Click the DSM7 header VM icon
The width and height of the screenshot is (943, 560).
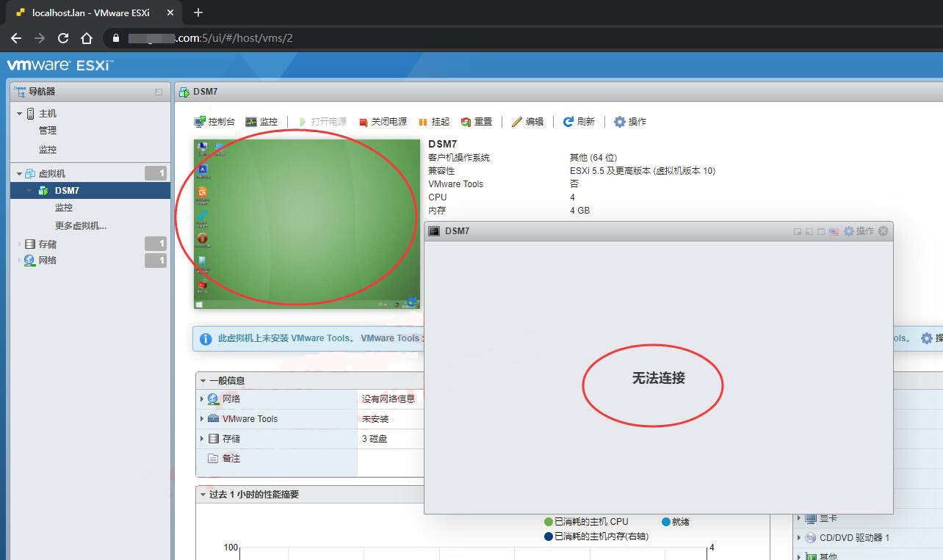coord(184,92)
